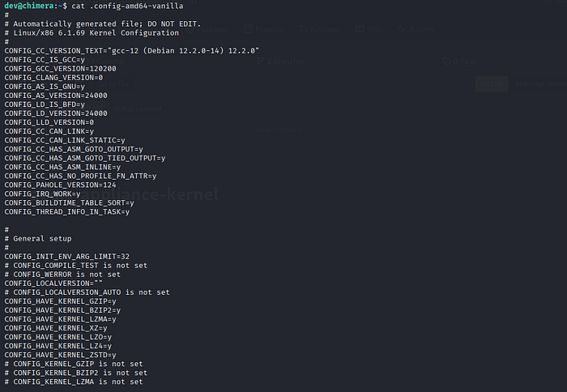
Task: Click the CONFIG_PAHOLE_VERSION=124 line
Action: click(x=60, y=185)
